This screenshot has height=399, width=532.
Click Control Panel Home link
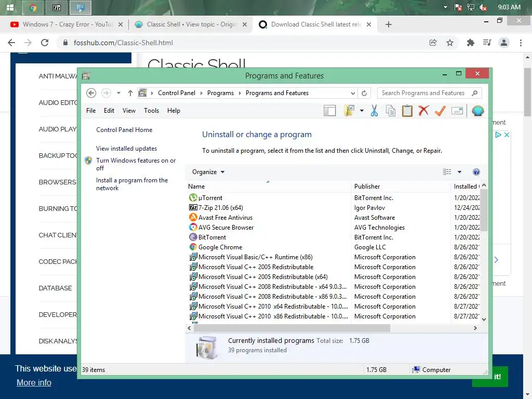point(124,130)
